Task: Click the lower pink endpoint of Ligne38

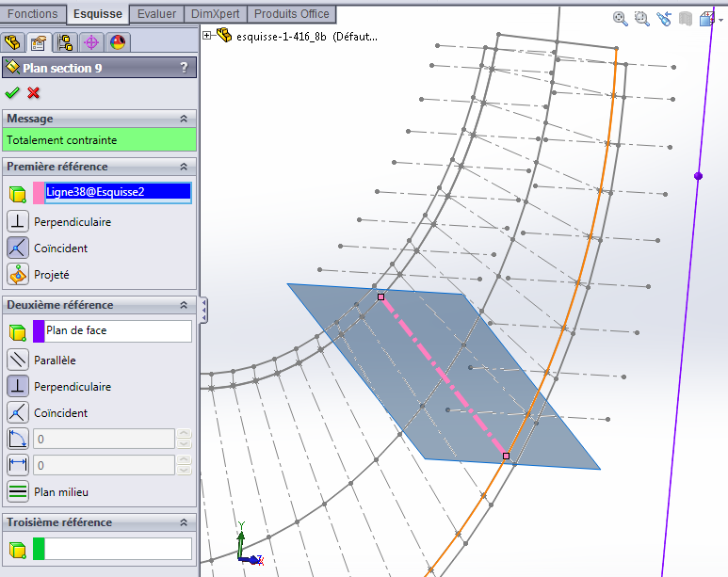Action: pyautogui.click(x=506, y=456)
